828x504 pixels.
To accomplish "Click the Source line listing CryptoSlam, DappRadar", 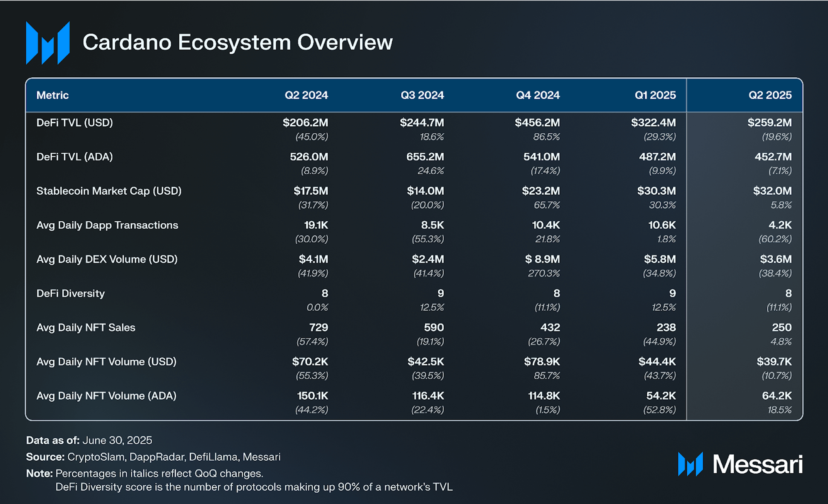I will [x=153, y=457].
